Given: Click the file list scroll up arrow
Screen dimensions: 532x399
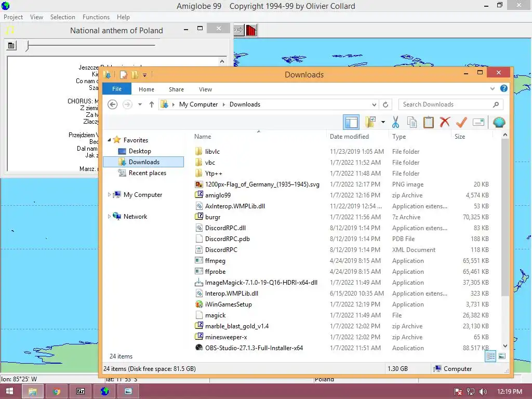Looking at the screenshot, I should [x=505, y=135].
